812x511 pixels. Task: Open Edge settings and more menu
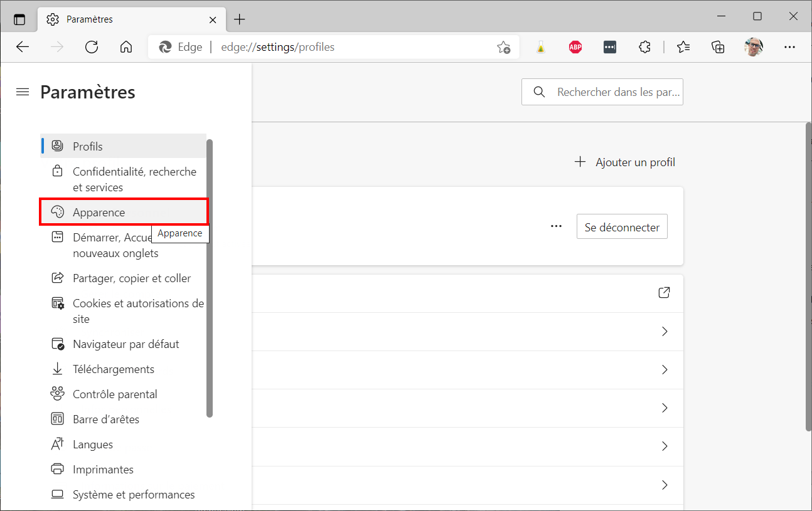pyautogui.click(x=789, y=47)
